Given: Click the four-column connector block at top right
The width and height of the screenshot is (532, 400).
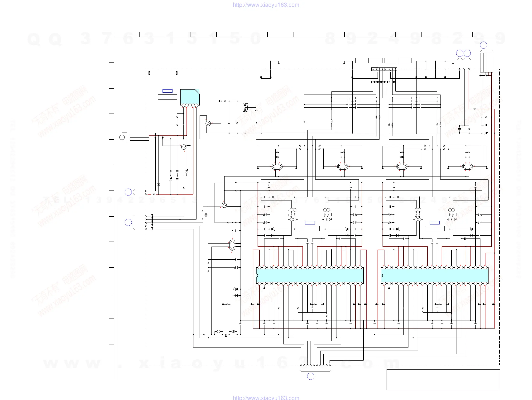Looking at the screenshot, I should tap(487, 62).
